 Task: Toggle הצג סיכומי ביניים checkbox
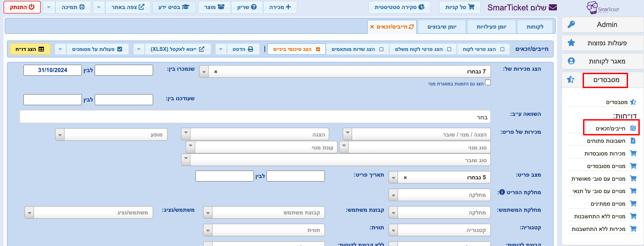pyautogui.click(x=318, y=49)
